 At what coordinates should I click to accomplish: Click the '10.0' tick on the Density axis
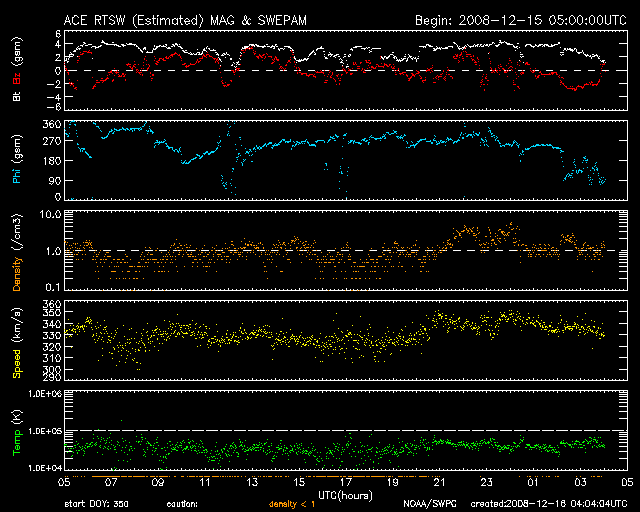(x=49, y=214)
